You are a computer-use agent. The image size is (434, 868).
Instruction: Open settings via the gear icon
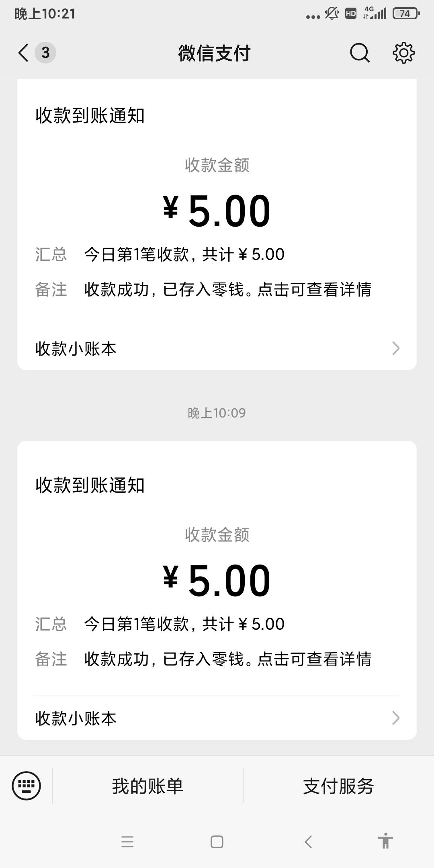point(403,53)
